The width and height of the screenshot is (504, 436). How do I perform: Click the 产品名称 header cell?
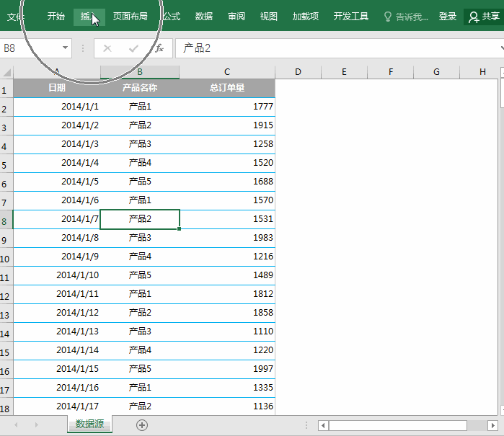[x=140, y=88]
